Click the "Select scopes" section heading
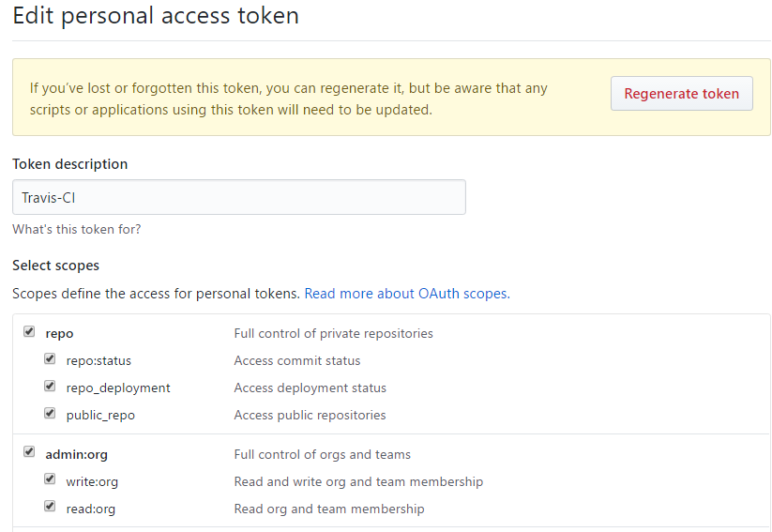 tap(55, 266)
